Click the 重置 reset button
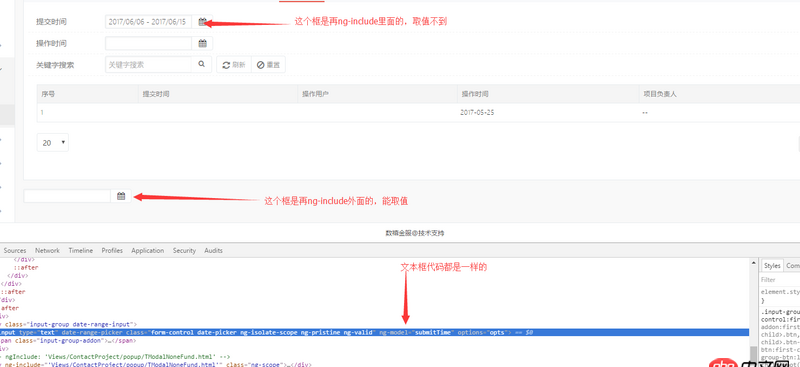The image size is (800, 367). pos(268,65)
